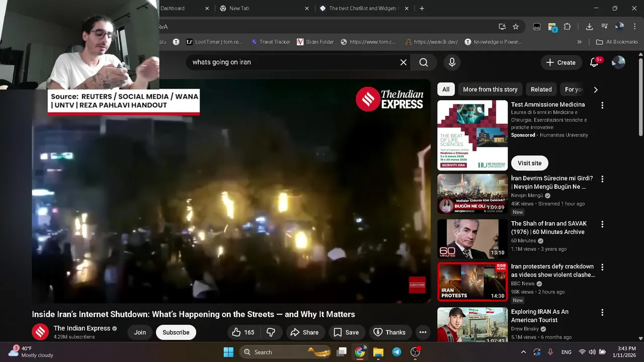The height and width of the screenshot is (362, 644).
Task: Show more filter chips with right arrow
Action: [x=596, y=89]
